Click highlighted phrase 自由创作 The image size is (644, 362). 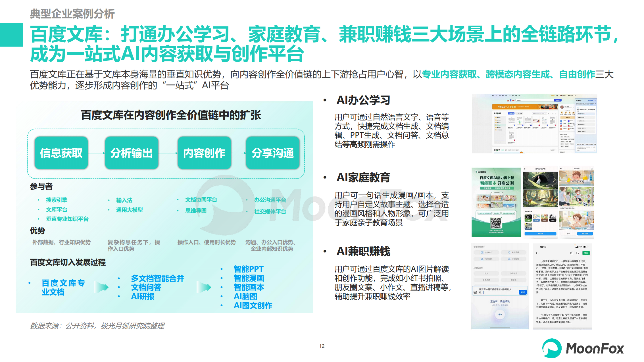coord(577,74)
